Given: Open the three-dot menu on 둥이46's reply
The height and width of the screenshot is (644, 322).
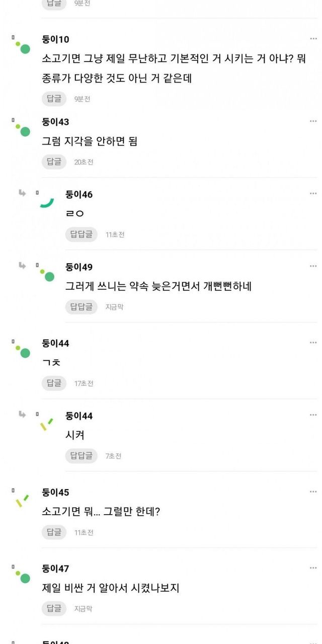Looking at the screenshot, I should click(x=313, y=194).
